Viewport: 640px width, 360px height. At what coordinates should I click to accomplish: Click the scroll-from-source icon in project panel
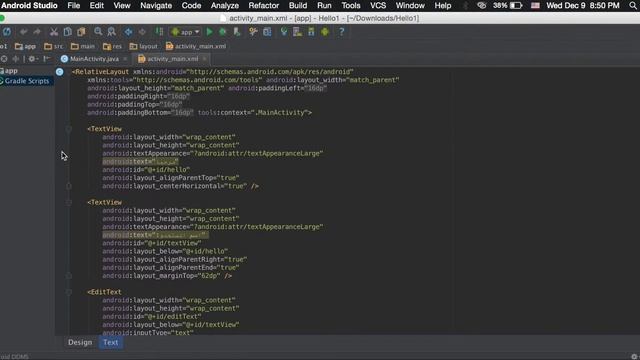4,59
